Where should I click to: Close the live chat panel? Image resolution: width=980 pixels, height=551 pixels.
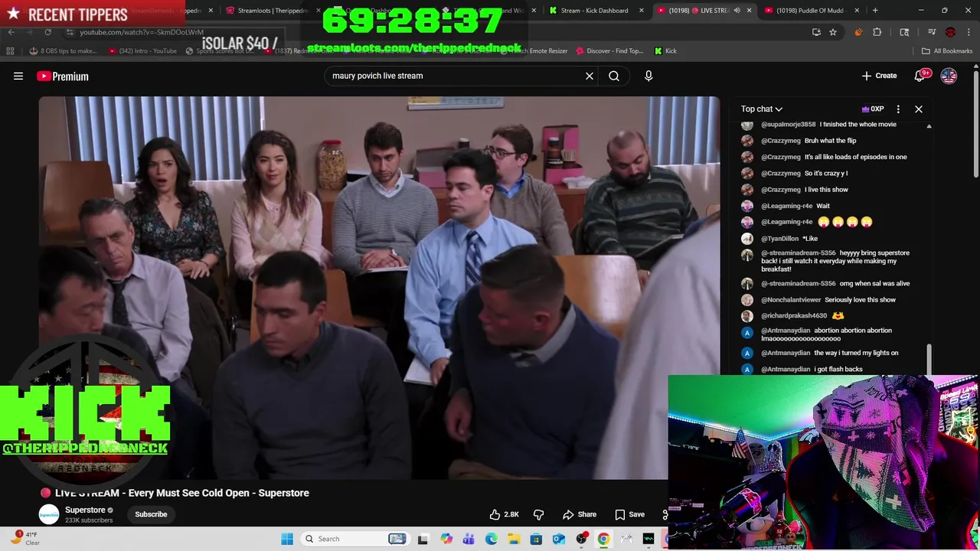[x=919, y=109]
